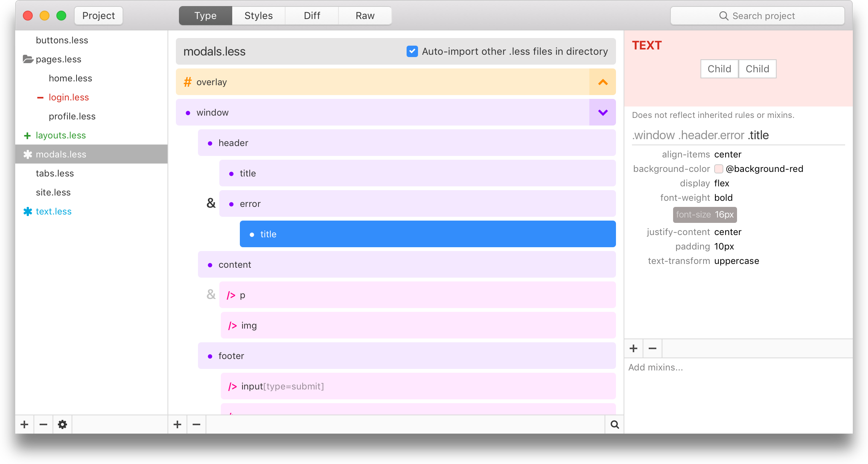Click the minus icon below file list
Viewport: 868px width, 464px height.
coord(43,424)
